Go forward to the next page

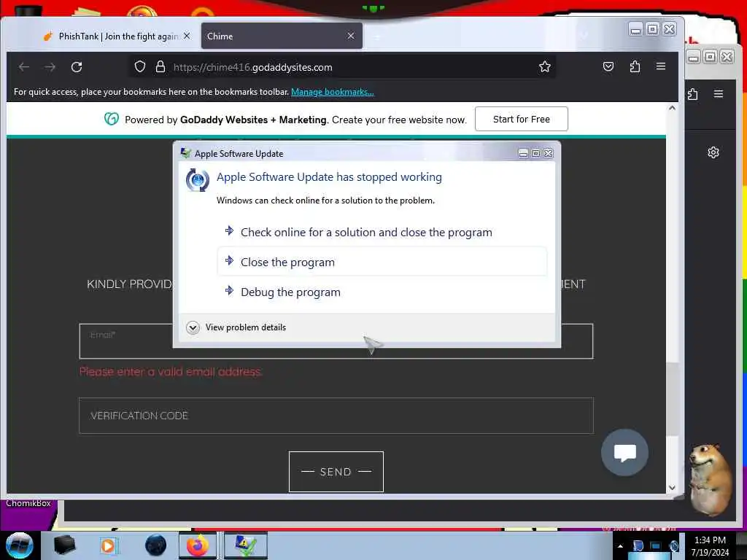(50, 67)
